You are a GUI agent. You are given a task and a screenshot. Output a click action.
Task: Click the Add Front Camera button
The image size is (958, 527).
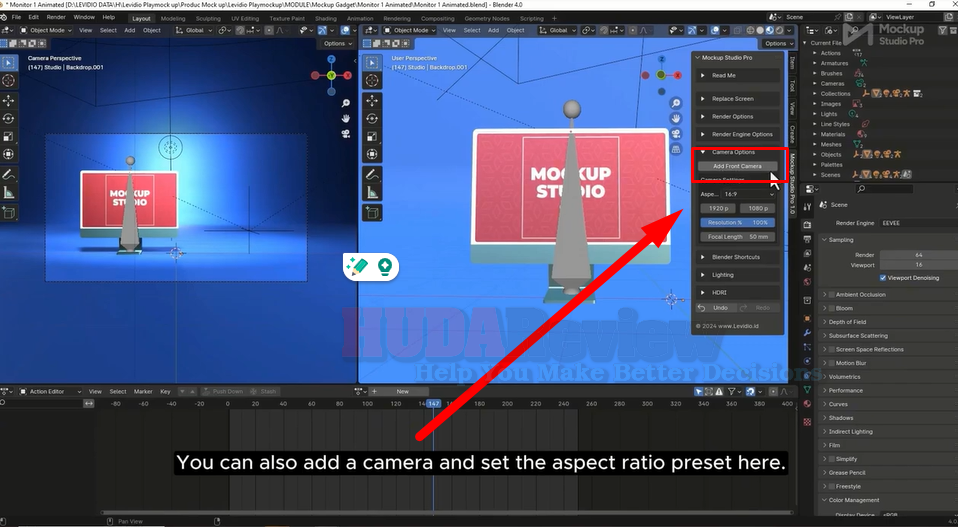[737, 166]
